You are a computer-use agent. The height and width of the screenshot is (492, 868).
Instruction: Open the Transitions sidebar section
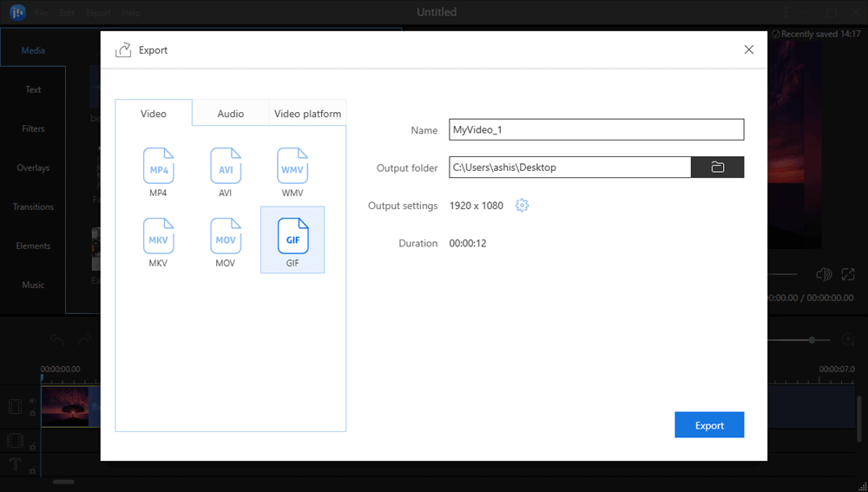tap(33, 207)
